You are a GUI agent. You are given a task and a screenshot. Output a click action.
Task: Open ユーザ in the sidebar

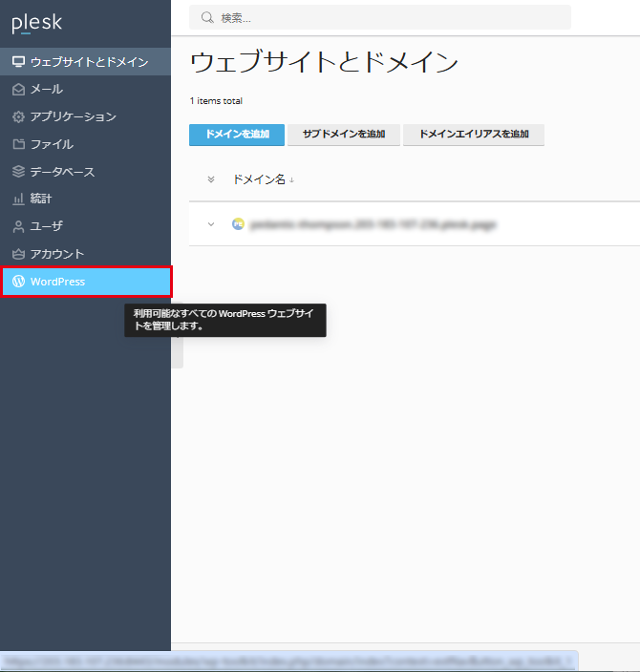point(85,226)
